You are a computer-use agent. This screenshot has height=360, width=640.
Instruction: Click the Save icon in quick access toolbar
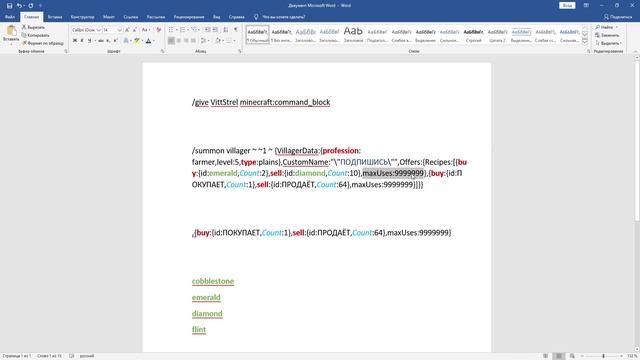(x=9, y=6)
